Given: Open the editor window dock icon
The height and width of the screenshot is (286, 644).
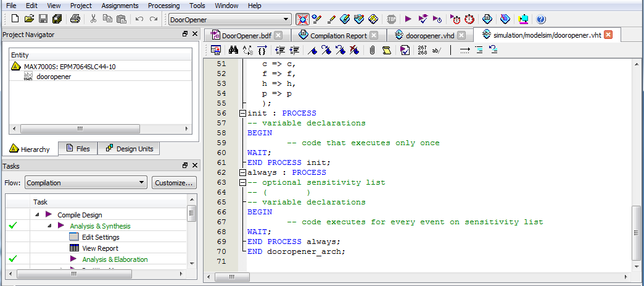Looking at the screenshot, I should [x=216, y=50].
